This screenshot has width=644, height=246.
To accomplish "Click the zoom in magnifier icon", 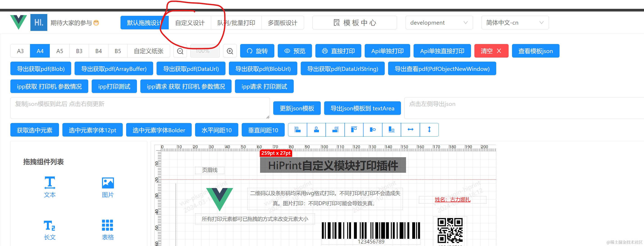I will [x=230, y=51].
